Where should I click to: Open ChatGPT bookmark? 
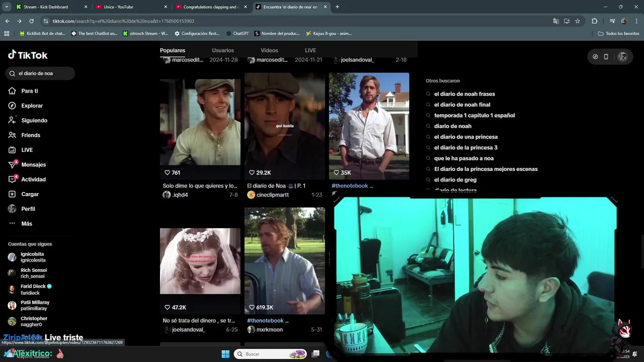coord(237,34)
